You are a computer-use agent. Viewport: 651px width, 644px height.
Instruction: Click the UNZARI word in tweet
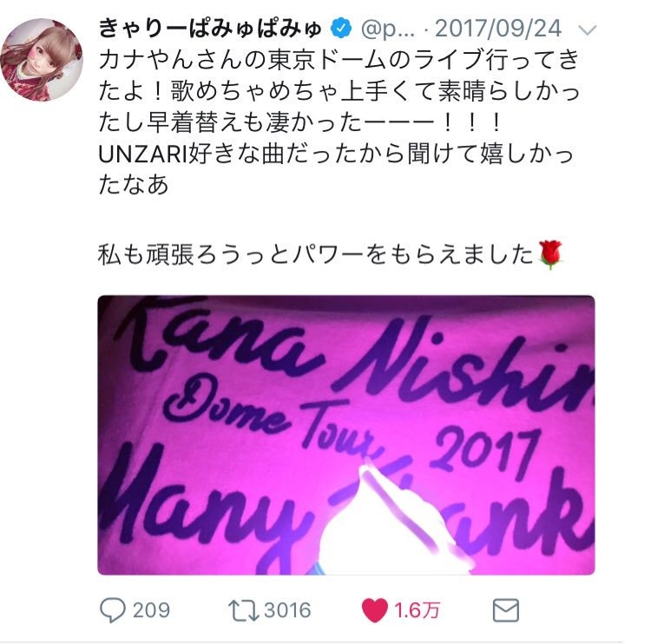coord(143,154)
